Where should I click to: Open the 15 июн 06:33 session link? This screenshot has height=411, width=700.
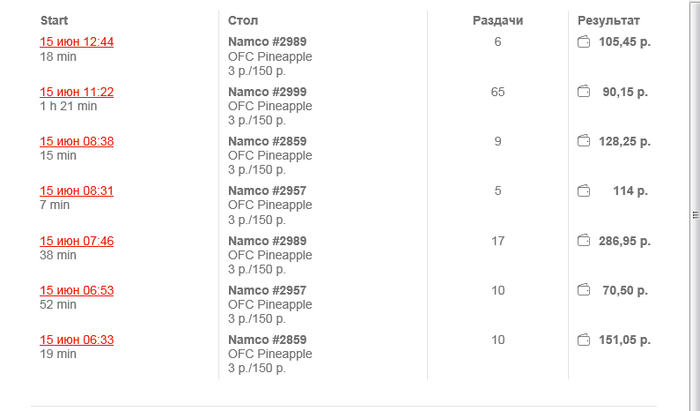[77, 340]
